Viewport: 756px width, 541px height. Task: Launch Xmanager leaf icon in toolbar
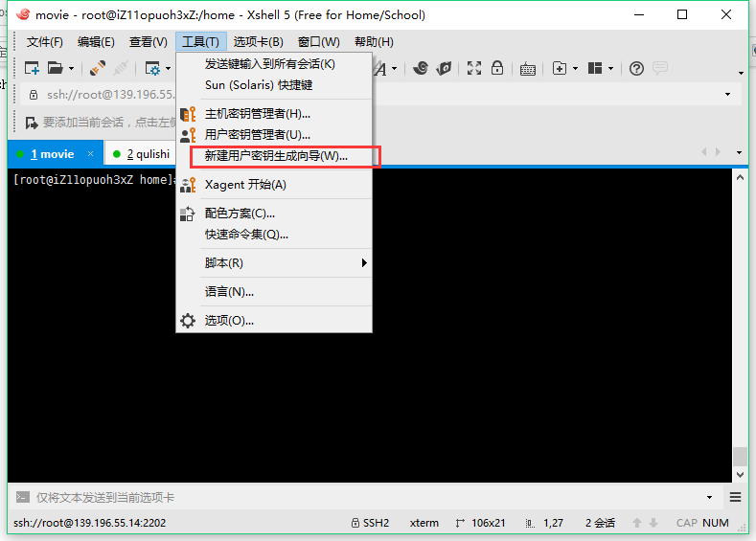pos(444,68)
